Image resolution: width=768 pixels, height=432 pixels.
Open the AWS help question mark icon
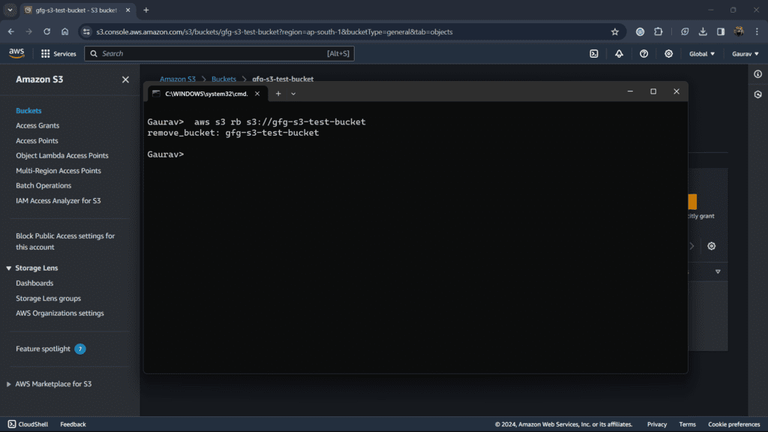[x=644, y=54]
